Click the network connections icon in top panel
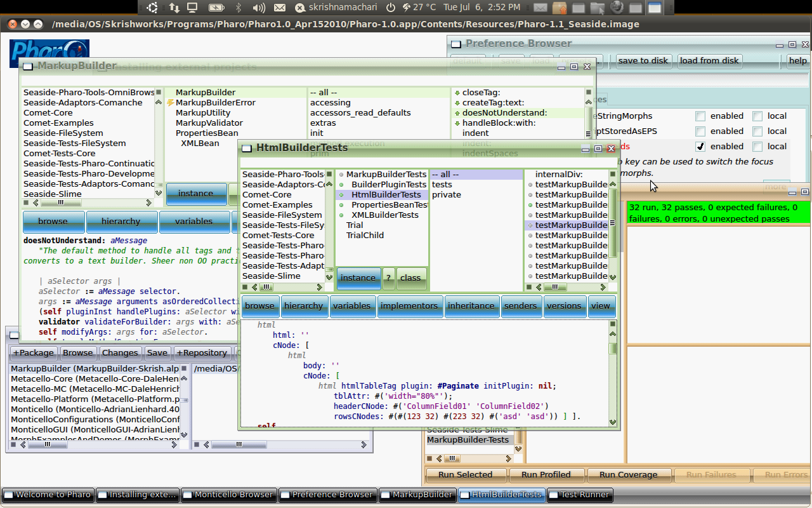Screen dimensions: 812x508 174,8
